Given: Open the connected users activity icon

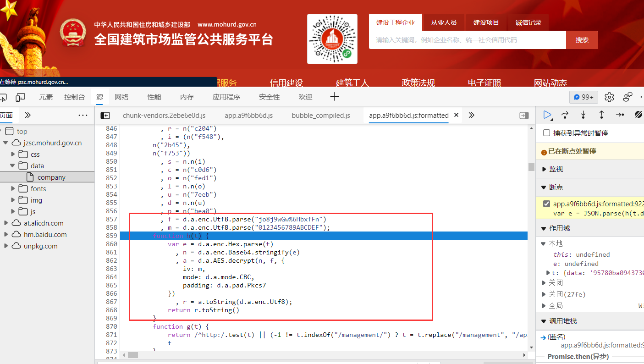Looking at the screenshot, I should point(627,97).
